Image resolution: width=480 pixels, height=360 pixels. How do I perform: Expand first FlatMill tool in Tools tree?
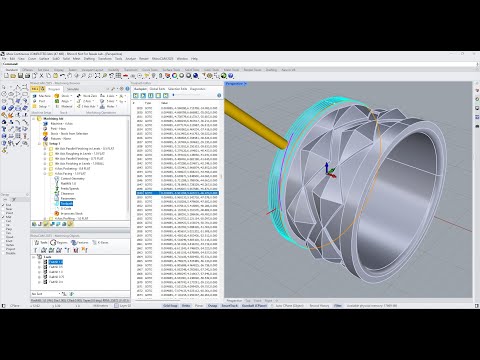39,262
